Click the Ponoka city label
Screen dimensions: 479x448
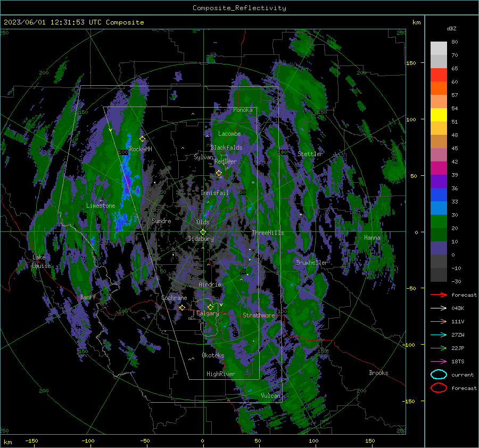[243, 110]
